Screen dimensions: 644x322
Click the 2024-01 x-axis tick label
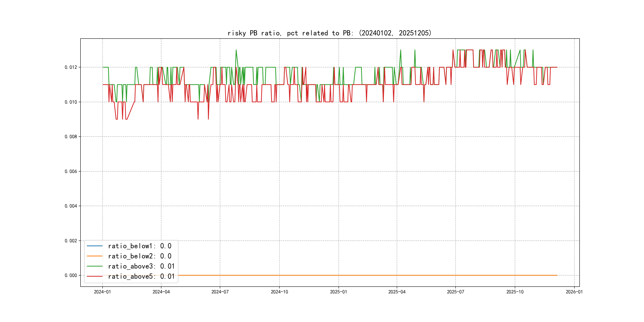[x=102, y=292]
